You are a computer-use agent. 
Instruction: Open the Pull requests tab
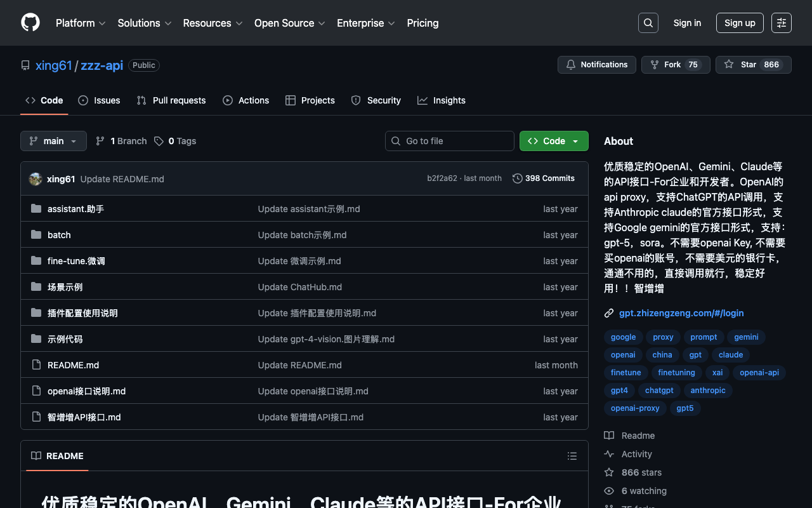(x=171, y=100)
